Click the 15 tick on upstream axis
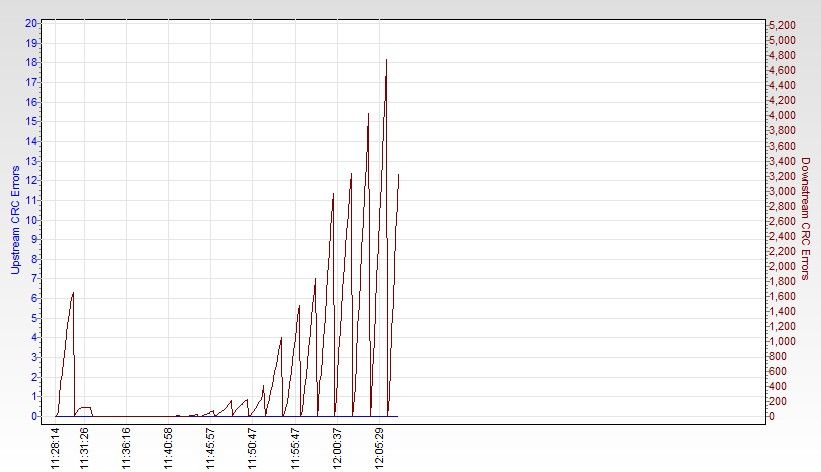 pos(31,122)
